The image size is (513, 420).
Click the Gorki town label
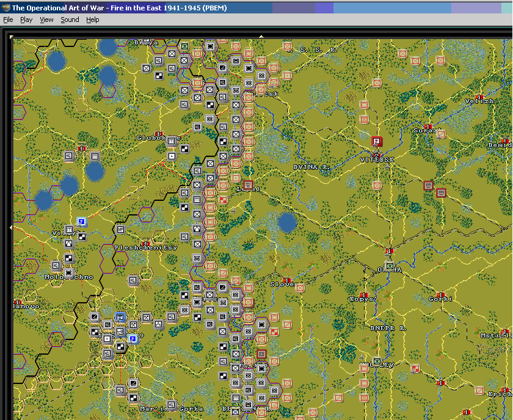[440, 299]
